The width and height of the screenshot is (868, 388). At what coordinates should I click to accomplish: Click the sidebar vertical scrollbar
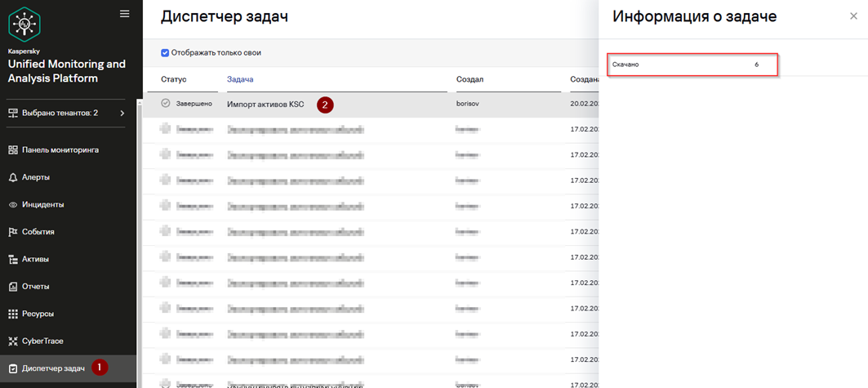point(139,243)
